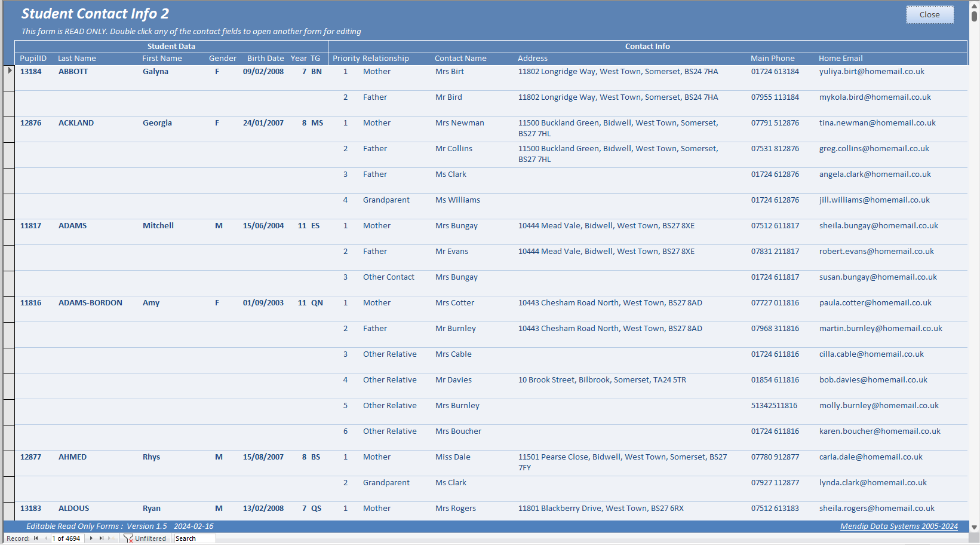Click phone number 07955 113184
Viewport: 980px width, 545px height.
775,97
